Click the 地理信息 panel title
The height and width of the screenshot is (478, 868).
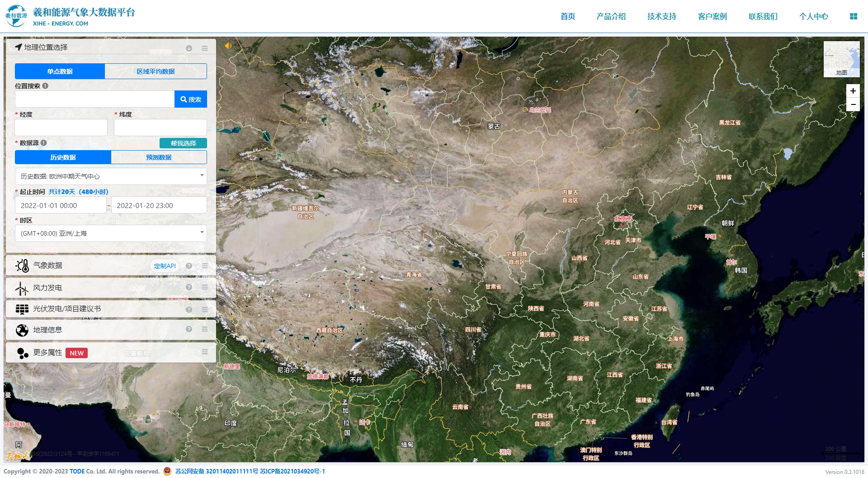(x=47, y=330)
